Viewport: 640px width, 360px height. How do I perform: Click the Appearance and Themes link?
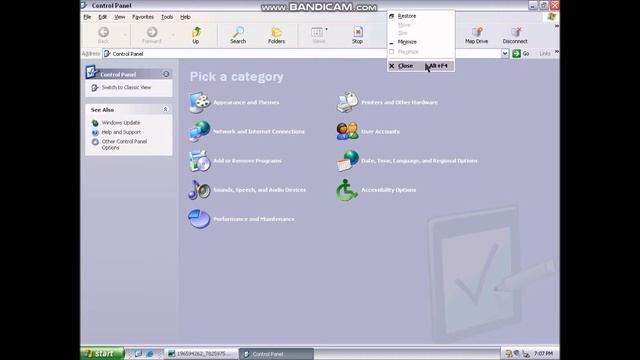click(246, 102)
